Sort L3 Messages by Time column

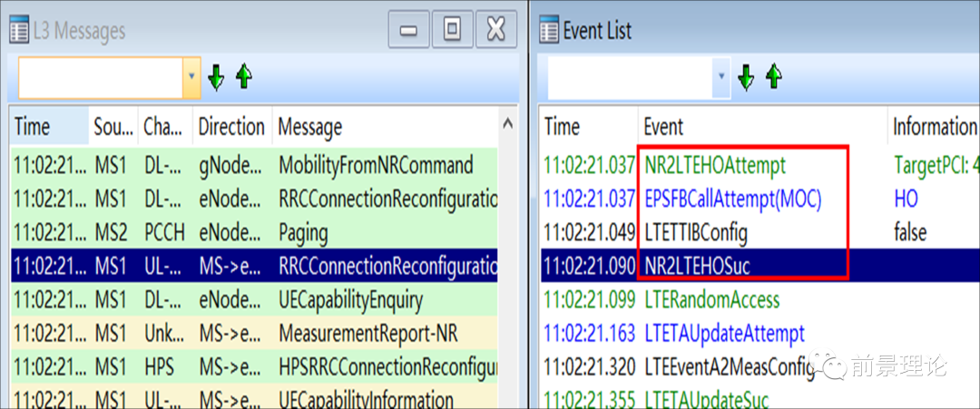33,127
